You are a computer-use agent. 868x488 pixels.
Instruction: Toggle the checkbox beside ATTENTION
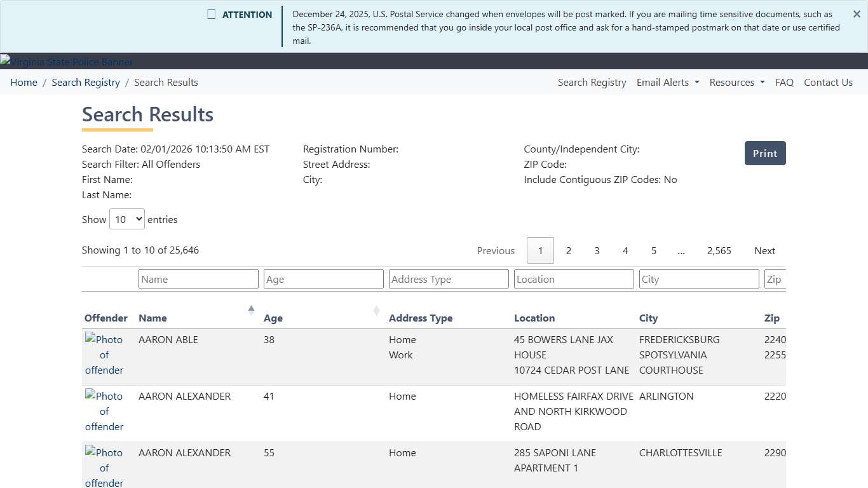click(x=211, y=14)
